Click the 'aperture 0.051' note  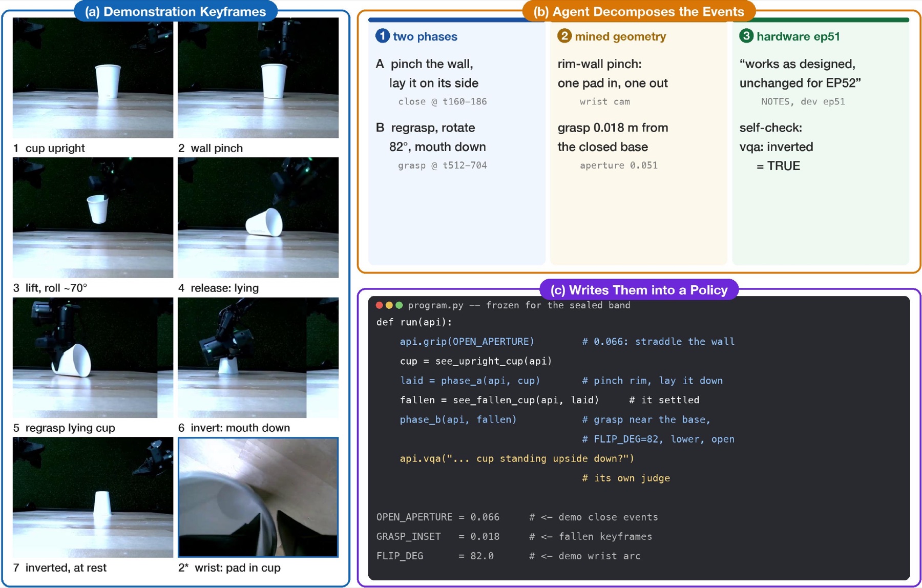619,165
